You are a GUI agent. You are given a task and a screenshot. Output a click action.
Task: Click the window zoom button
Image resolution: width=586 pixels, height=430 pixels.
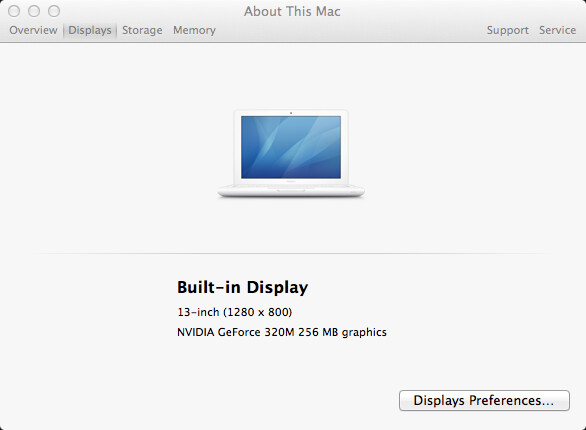pyautogui.click(x=54, y=11)
